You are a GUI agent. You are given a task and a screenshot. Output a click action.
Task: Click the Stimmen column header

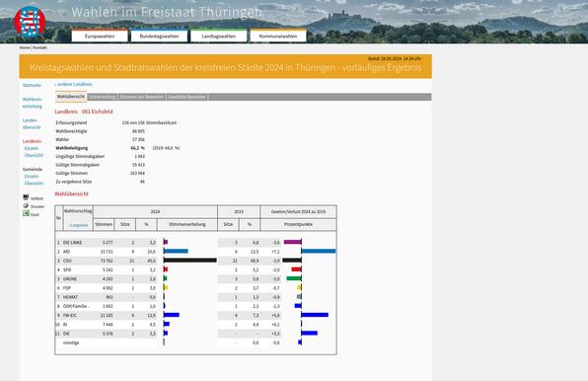tap(104, 224)
